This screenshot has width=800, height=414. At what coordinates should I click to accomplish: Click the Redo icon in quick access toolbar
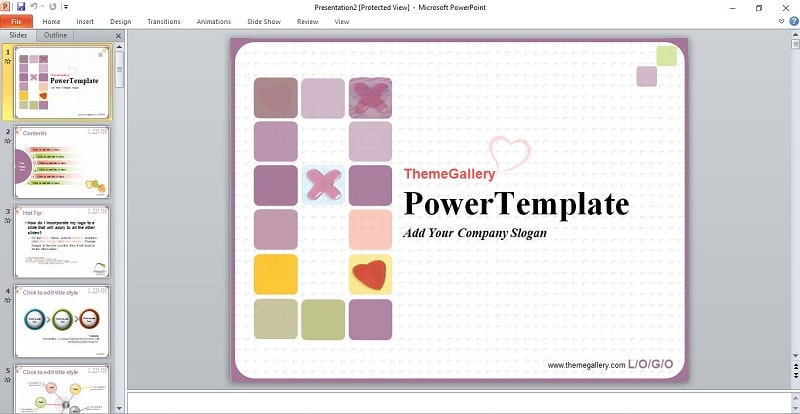[x=53, y=7]
